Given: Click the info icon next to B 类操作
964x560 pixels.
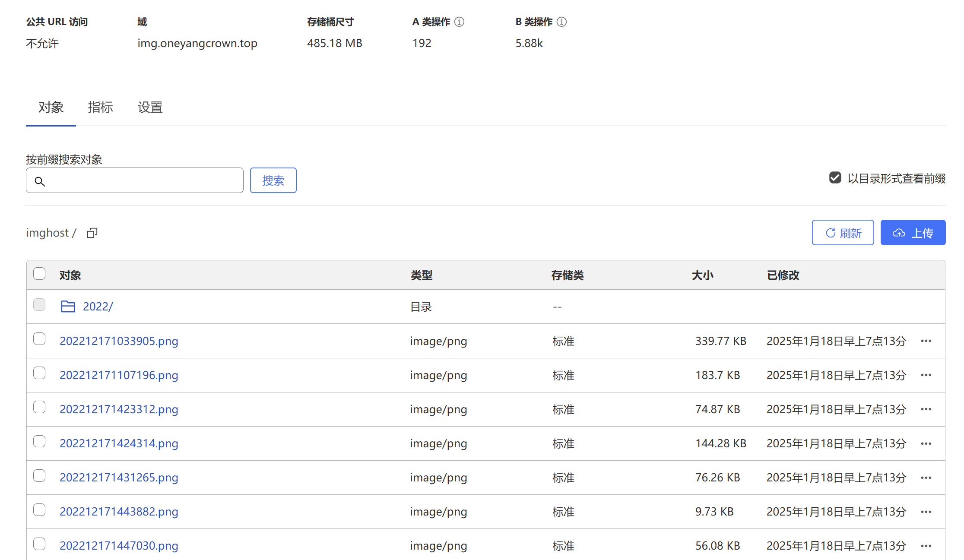Looking at the screenshot, I should pyautogui.click(x=561, y=22).
